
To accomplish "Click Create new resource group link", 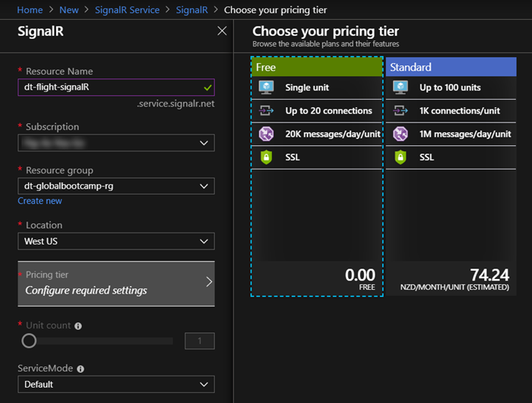I will click(40, 201).
